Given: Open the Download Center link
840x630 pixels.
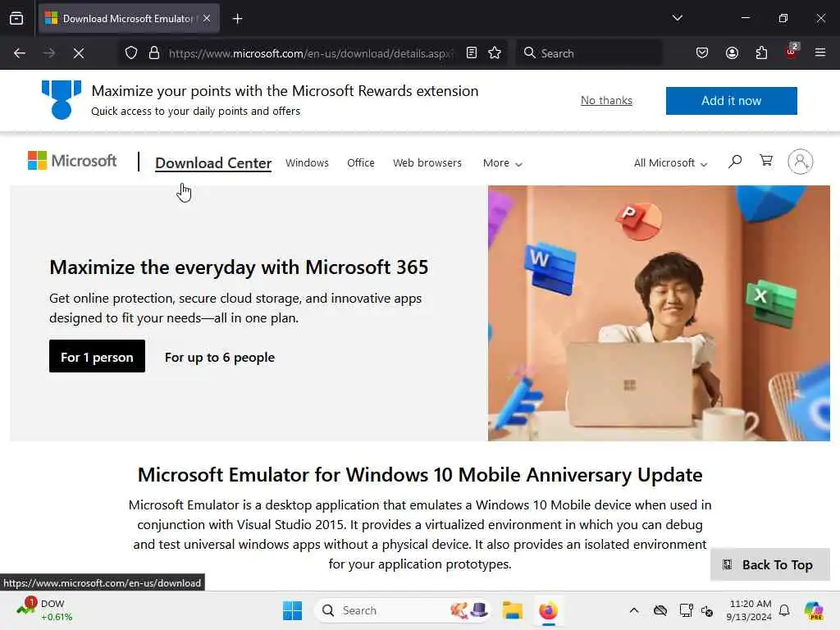Looking at the screenshot, I should click(x=213, y=163).
